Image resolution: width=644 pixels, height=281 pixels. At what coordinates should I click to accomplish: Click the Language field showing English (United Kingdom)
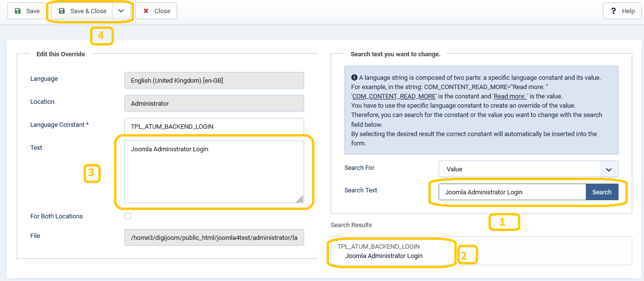(x=214, y=80)
